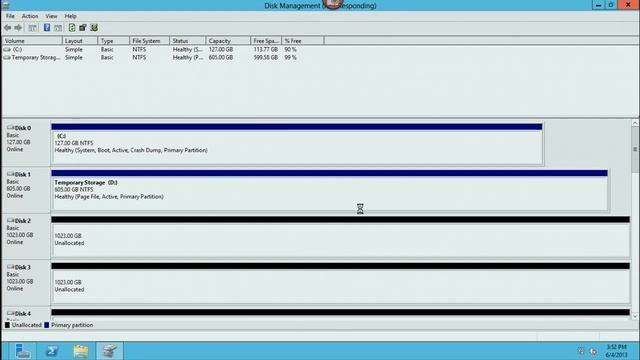
Task: Select Temporary Storage volume in list
Action: tap(36, 58)
